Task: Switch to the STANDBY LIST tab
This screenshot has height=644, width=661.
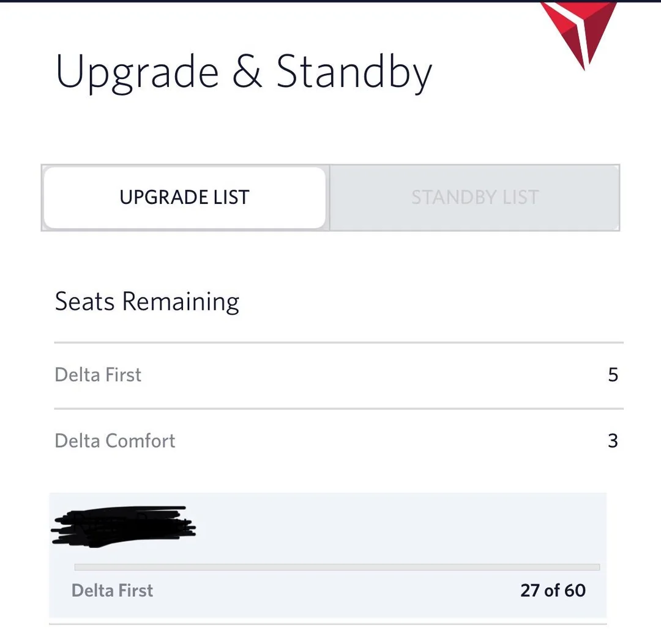Action: 474,198
